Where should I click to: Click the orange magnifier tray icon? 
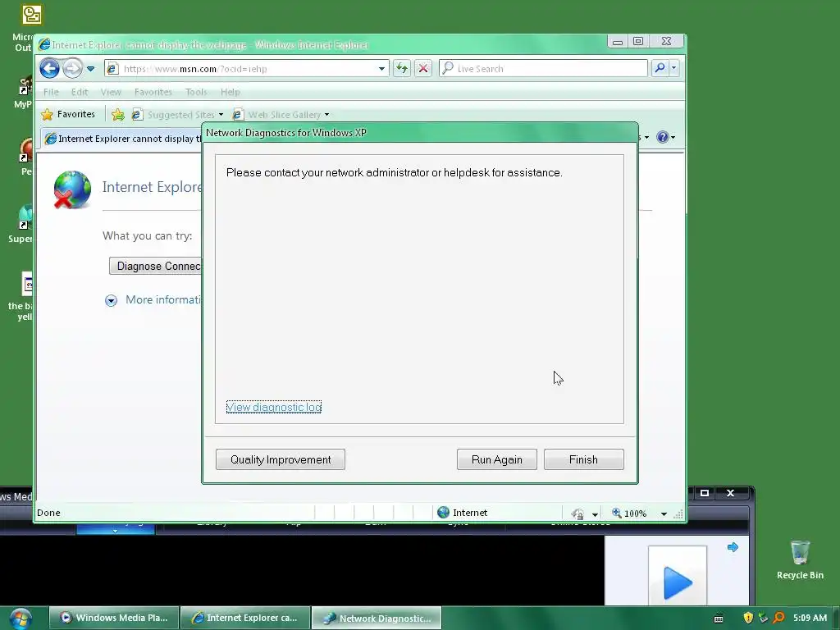(779, 618)
